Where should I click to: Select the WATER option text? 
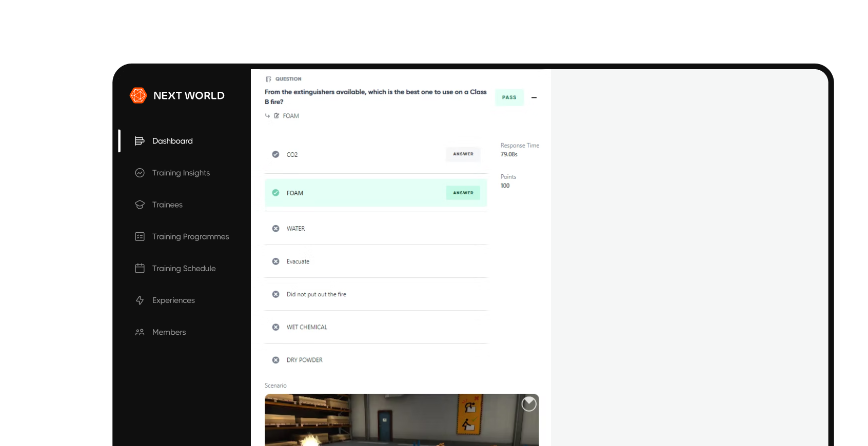click(x=295, y=229)
